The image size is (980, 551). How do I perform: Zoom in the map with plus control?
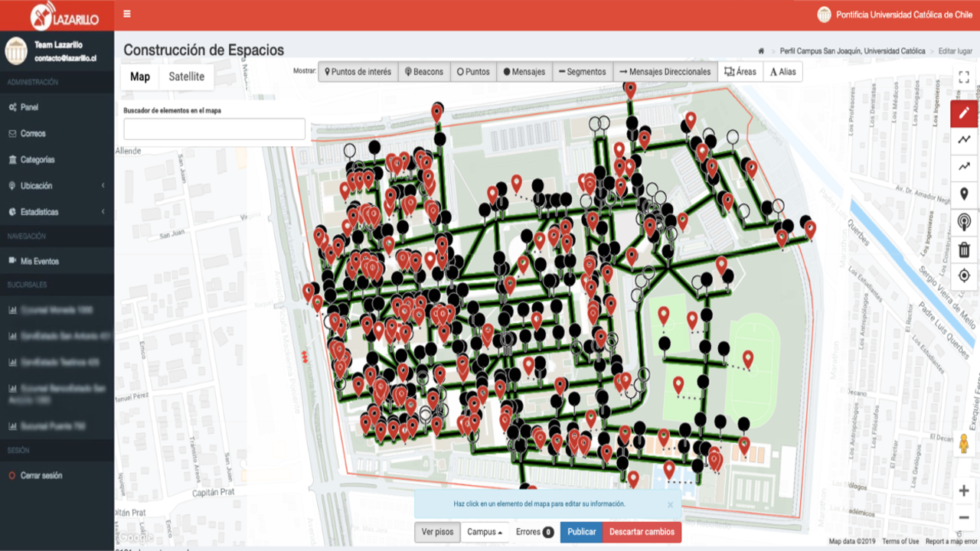pos(964,491)
